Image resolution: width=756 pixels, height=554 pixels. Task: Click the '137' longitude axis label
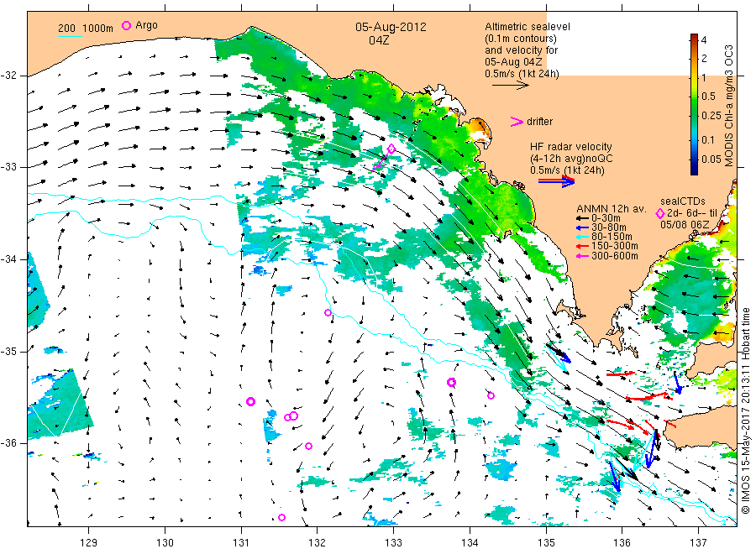(x=698, y=543)
